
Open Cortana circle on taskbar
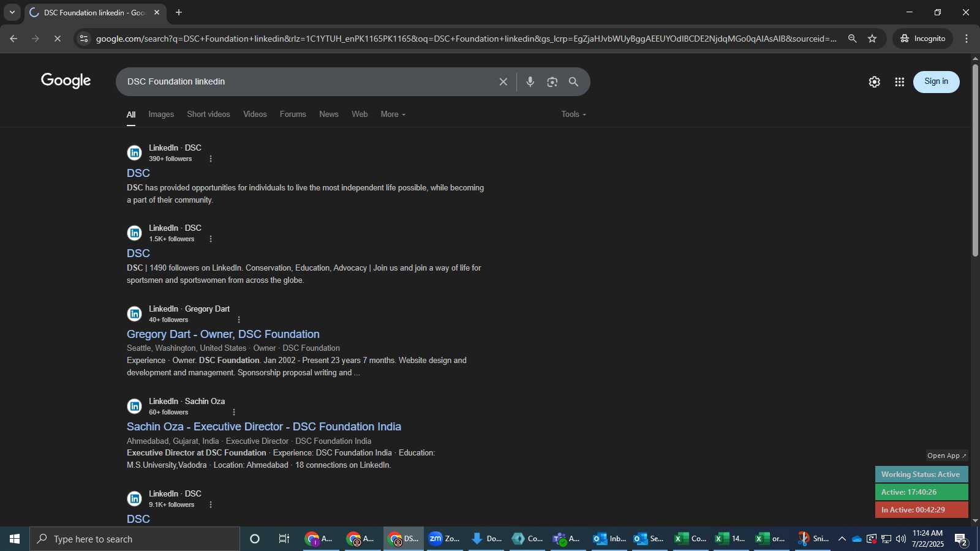[255, 539]
